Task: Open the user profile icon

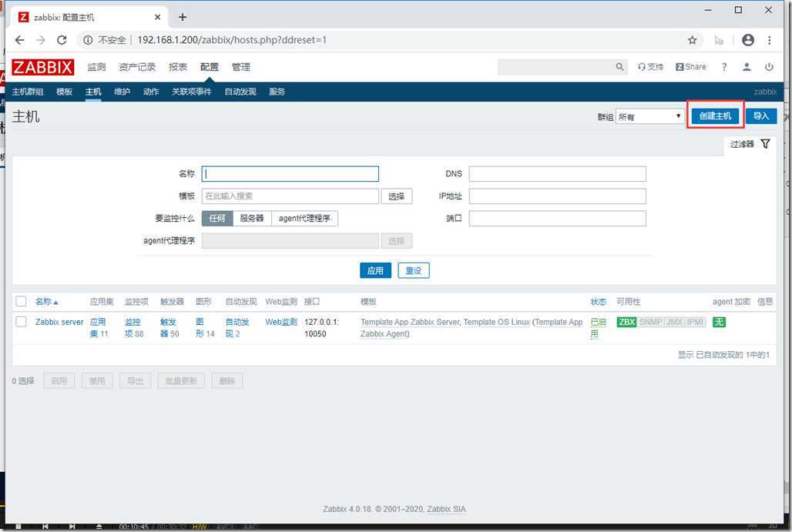Action: (x=747, y=67)
